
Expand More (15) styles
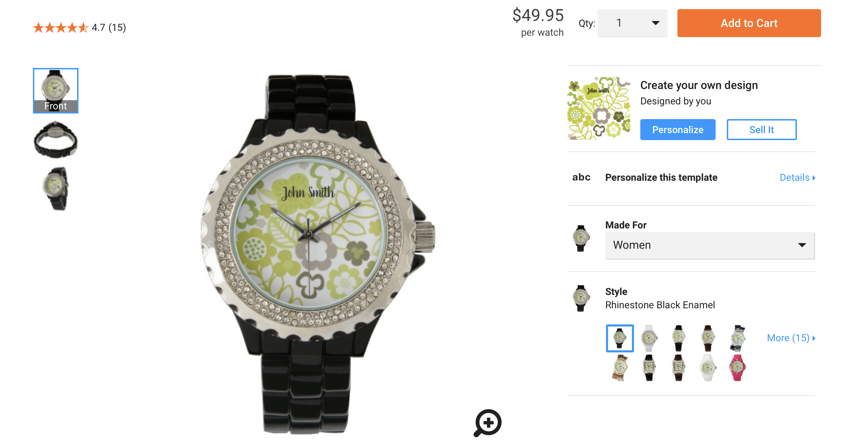coord(791,338)
